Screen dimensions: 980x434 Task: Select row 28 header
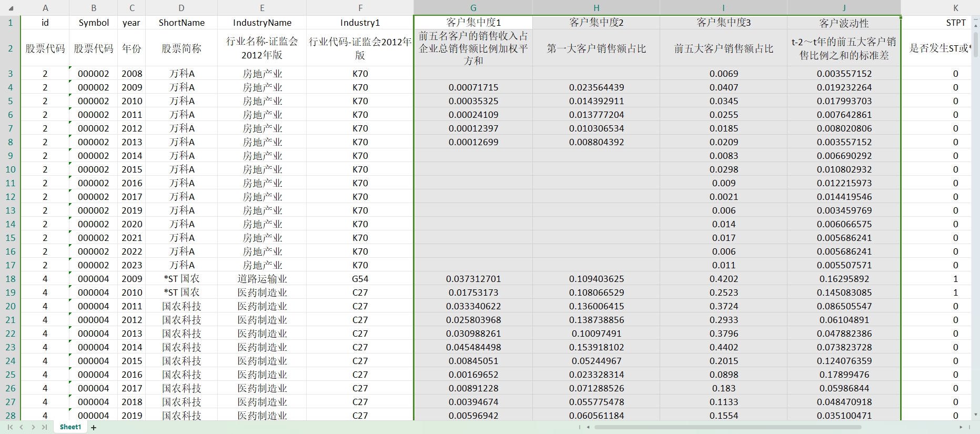pos(11,415)
